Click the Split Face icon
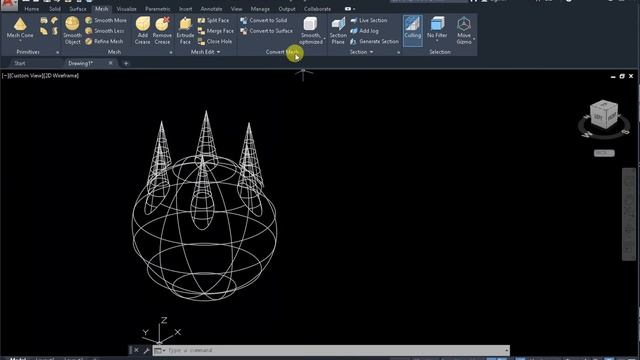The image size is (640, 360). click(x=201, y=20)
